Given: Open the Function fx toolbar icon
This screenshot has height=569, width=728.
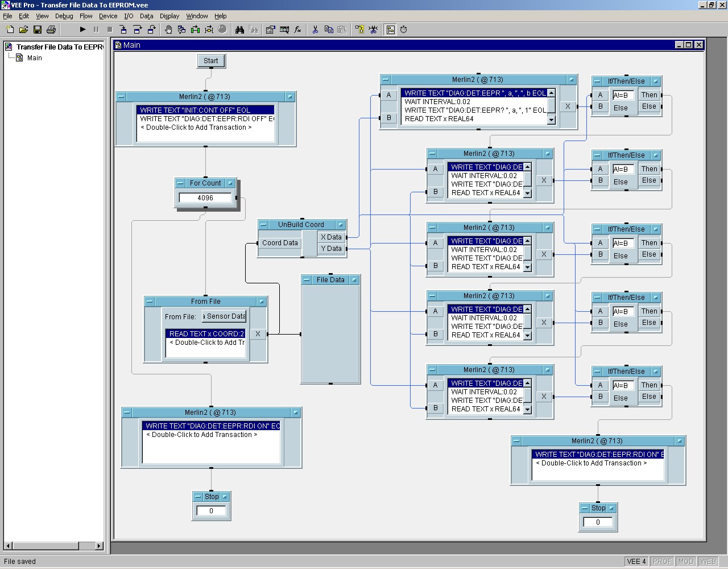Looking at the screenshot, I should point(297,30).
